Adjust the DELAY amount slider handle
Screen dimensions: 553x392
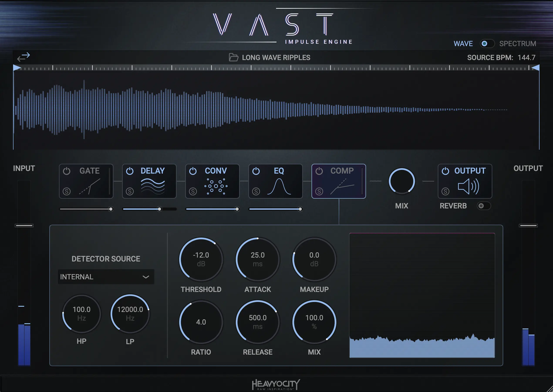click(x=159, y=209)
